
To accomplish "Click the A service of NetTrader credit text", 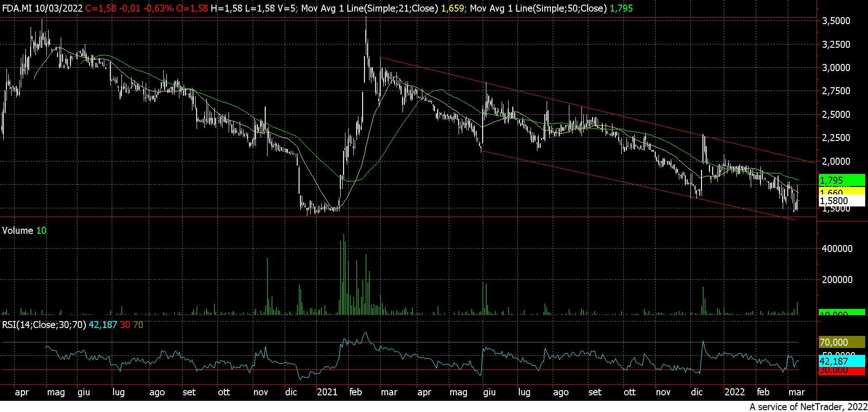I will tap(807, 407).
